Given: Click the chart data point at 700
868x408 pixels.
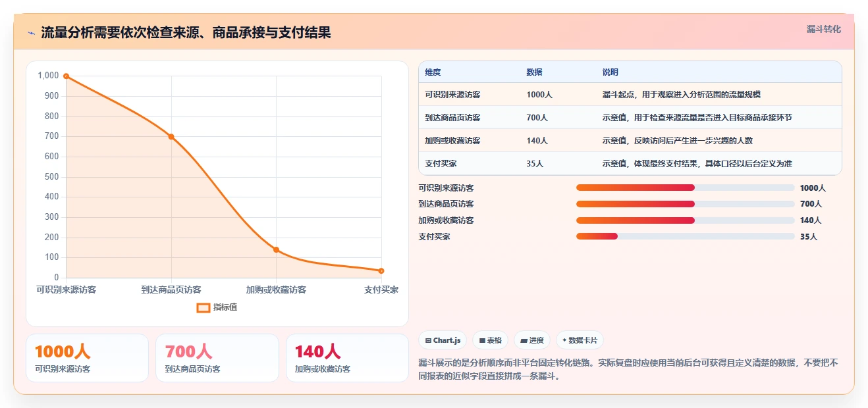Looking at the screenshot, I should click(x=171, y=137).
